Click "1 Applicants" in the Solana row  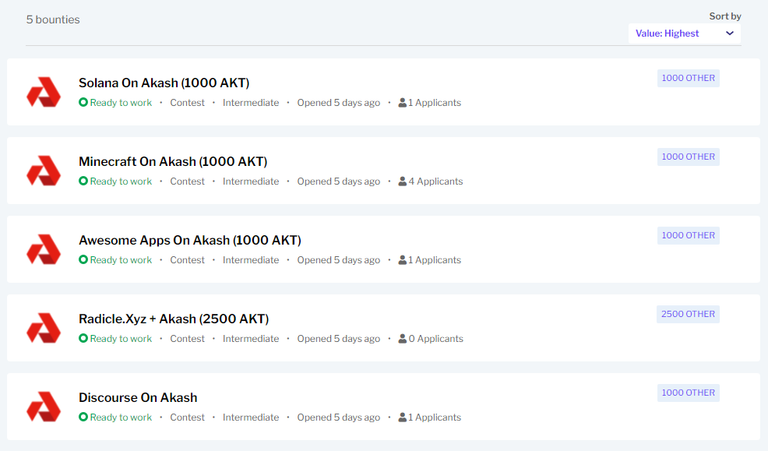[x=435, y=103]
